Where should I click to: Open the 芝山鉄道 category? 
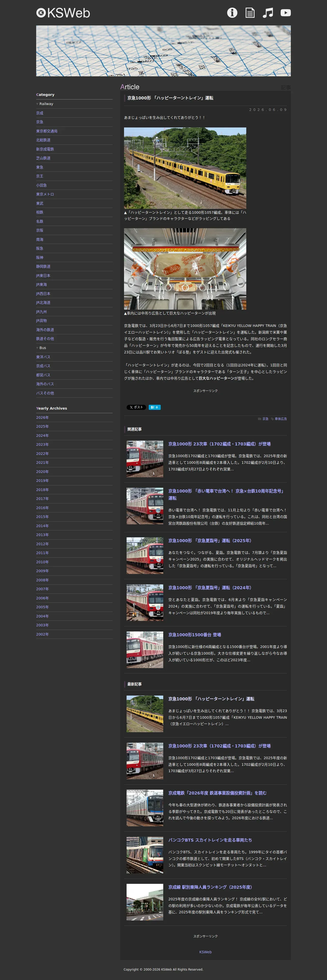coord(43,158)
